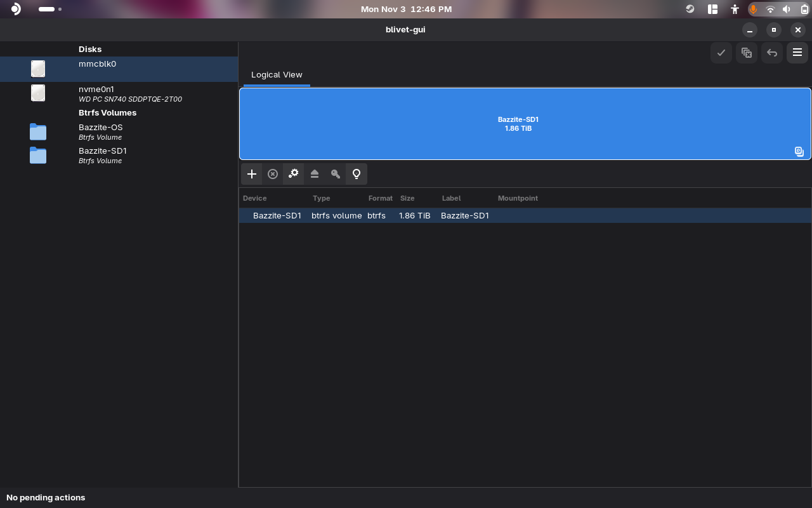Select the mmcblk0 disk in sidebar

(x=119, y=69)
